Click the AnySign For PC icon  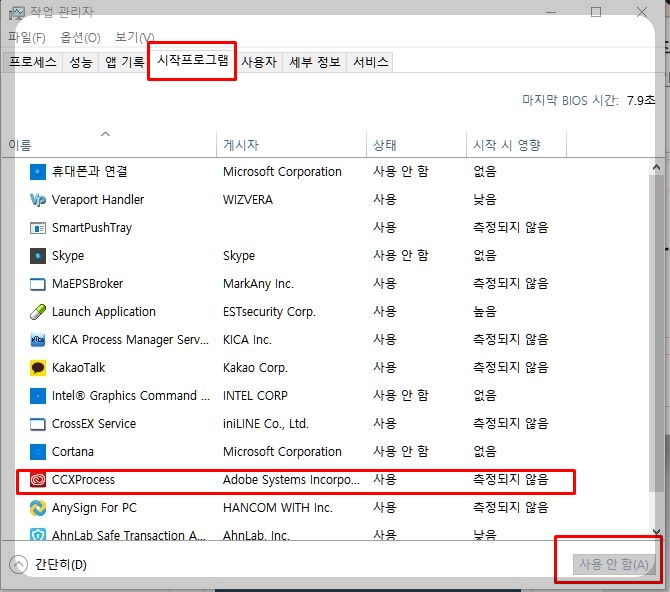[38, 508]
